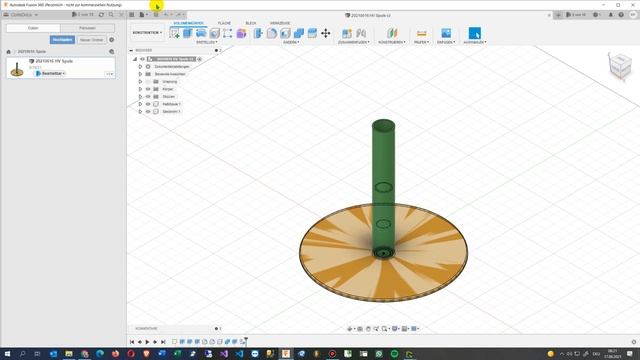Screen dimensions: 640x360
Task: Select the Pan hand tool in navigation bar
Action: [x=368, y=329]
